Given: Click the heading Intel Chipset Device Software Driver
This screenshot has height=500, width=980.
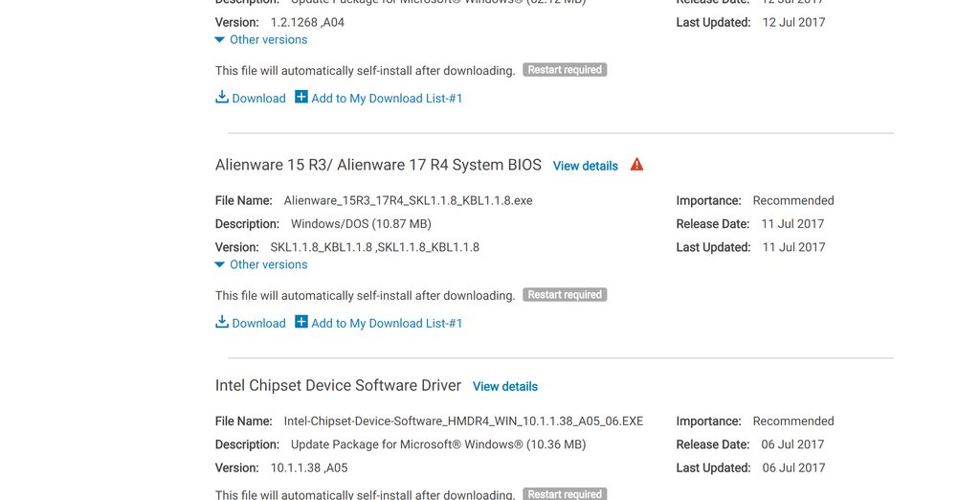Looking at the screenshot, I should [338, 385].
